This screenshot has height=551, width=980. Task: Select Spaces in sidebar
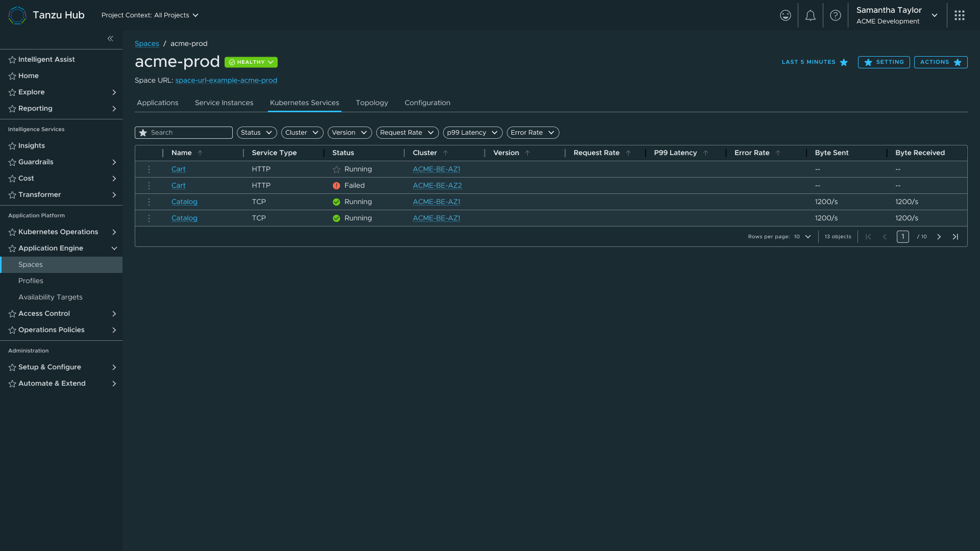tap(61, 265)
